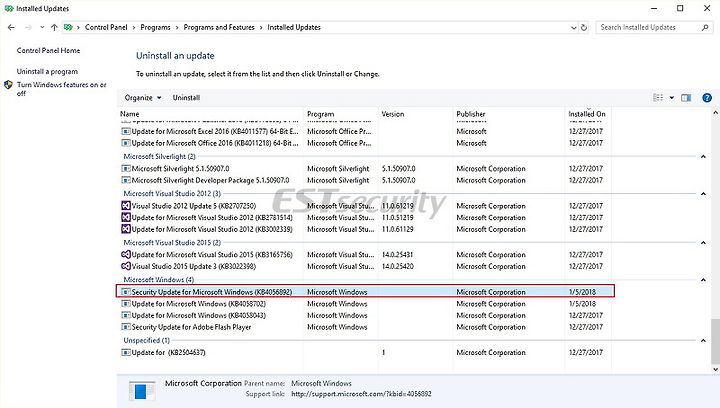Collapse the Microsoft Silverlight group

click(703, 156)
